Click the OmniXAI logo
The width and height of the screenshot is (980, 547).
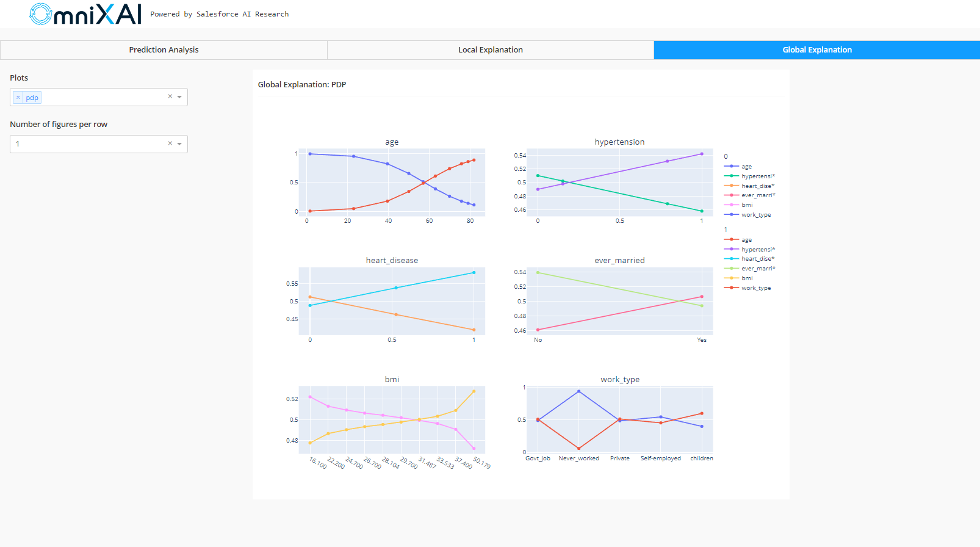[85, 14]
